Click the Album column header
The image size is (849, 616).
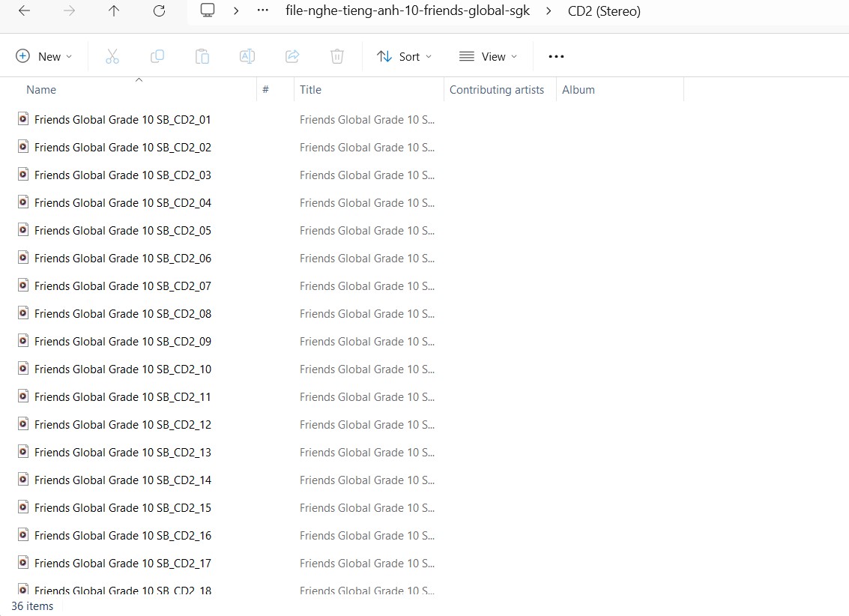(x=578, y=89)
